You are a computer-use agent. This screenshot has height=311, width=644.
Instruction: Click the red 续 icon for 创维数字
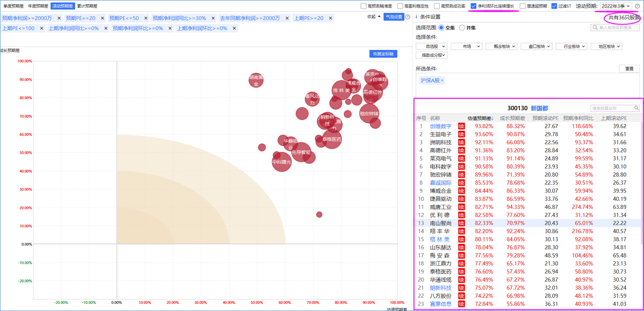pos(461,126)
